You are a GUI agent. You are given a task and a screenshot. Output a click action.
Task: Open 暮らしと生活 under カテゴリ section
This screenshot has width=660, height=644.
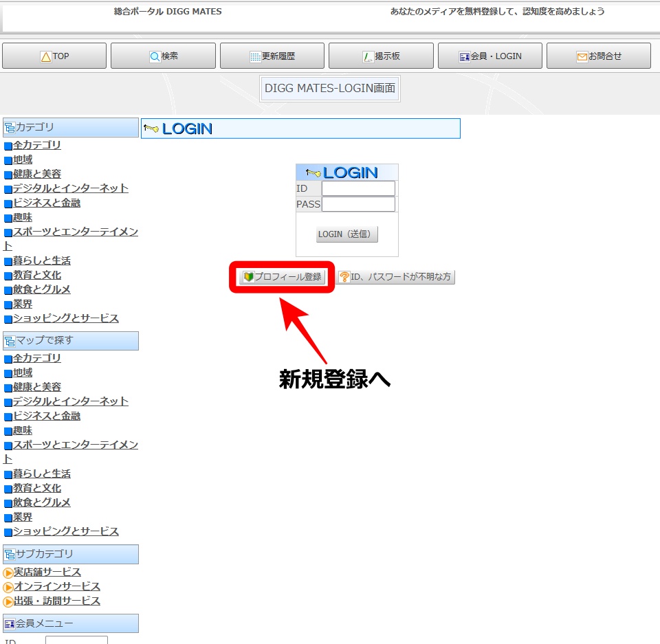pyautogui.click(x=42, y=260)
